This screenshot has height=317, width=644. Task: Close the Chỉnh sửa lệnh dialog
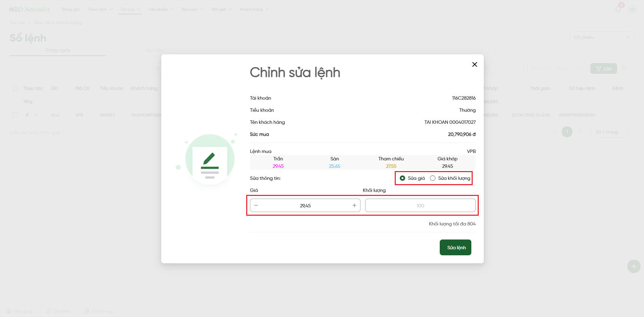tap(474, 64)
